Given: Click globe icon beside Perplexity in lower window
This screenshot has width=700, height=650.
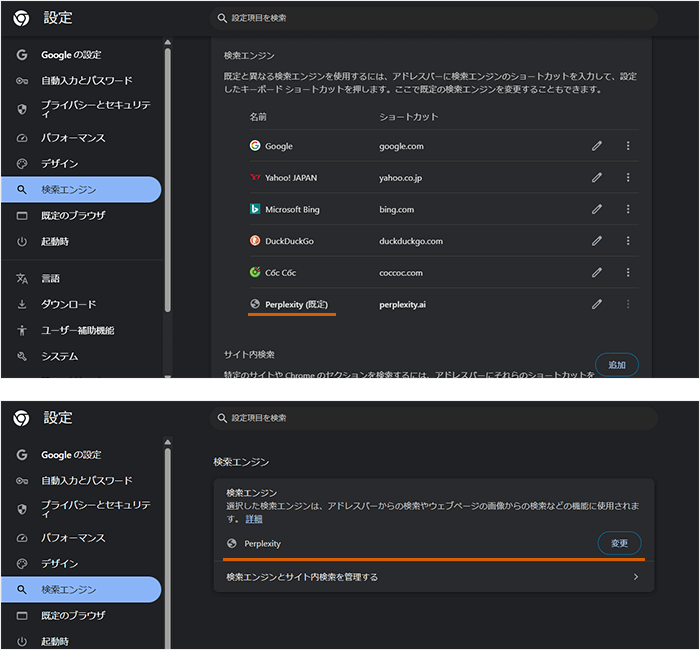Looking at the screenshot, I should (x=232, y=543).
